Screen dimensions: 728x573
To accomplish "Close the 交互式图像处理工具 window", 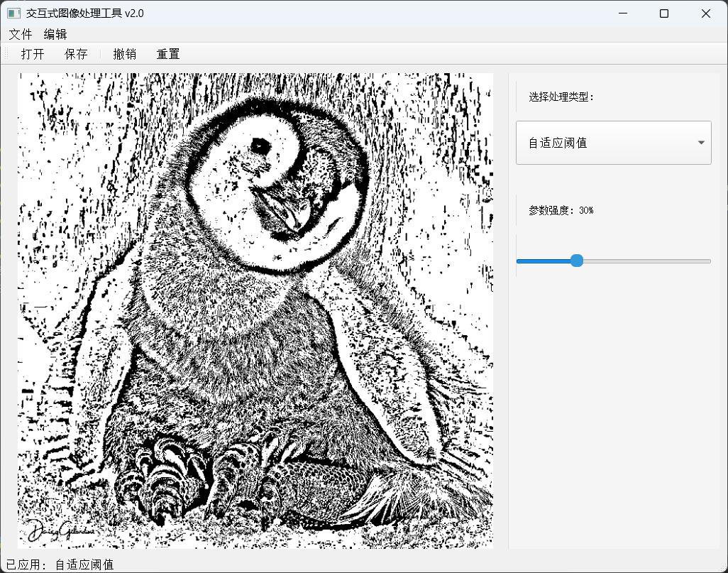I will click(x=706, y=13).
